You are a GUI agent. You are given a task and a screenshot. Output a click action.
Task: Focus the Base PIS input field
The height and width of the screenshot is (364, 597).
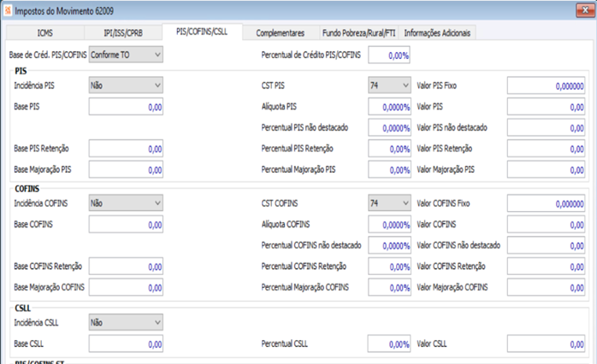tap(126, 107)
